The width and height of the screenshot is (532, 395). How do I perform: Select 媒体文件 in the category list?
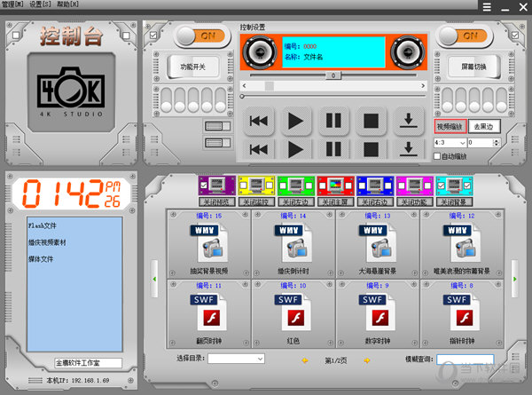pyautogui.click(x=41, y=259)
